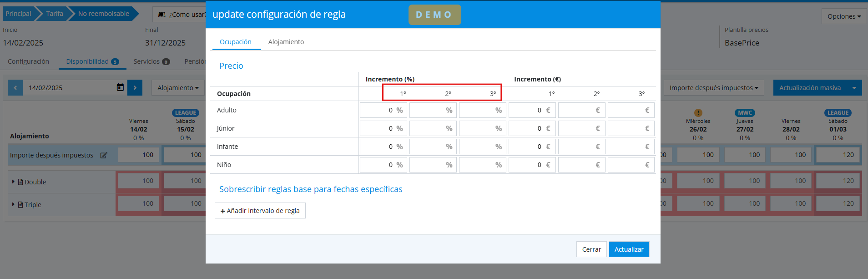The image size is (868, 279).
Task: Open the calendar date picker icon
Action: [x=120, y=87]
